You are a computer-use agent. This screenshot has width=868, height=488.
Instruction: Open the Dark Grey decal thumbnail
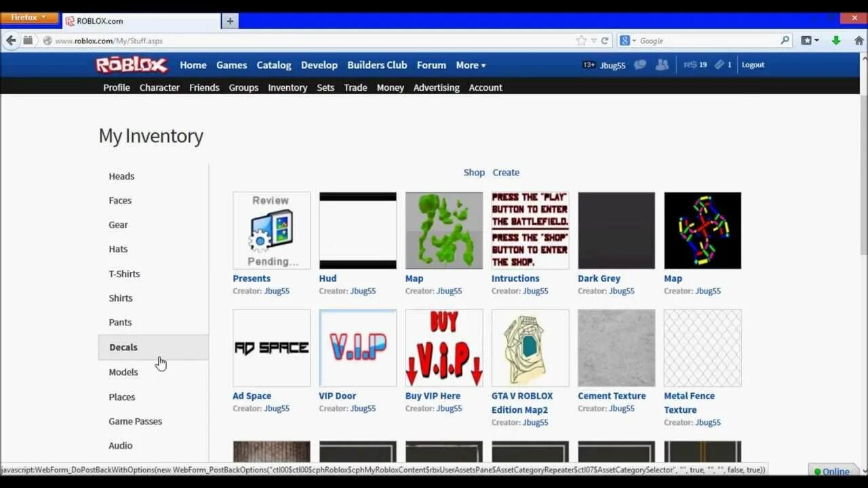pyautogui.click(x=616, y=230)
